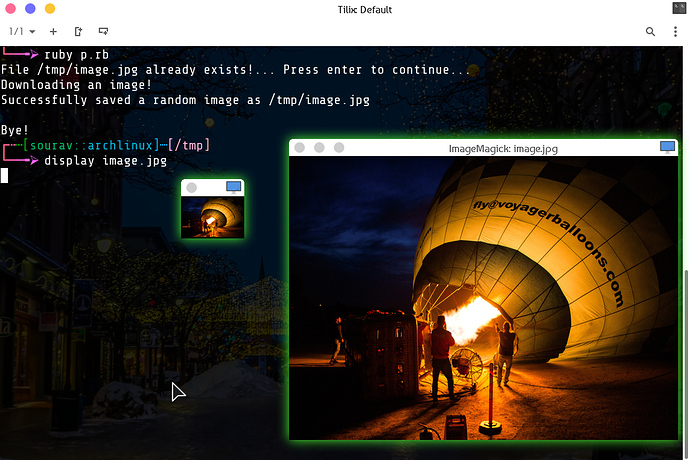Add terminal to the right split icon
690x460 pixels.
tap(78, 32)
